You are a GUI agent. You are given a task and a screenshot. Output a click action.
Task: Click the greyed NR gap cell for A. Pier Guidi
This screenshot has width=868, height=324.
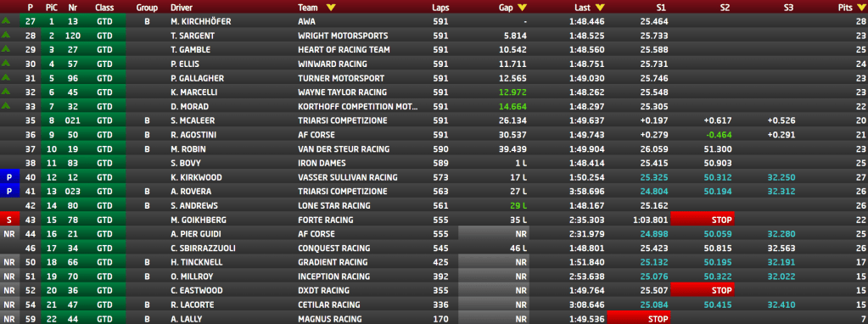(494, 234)
